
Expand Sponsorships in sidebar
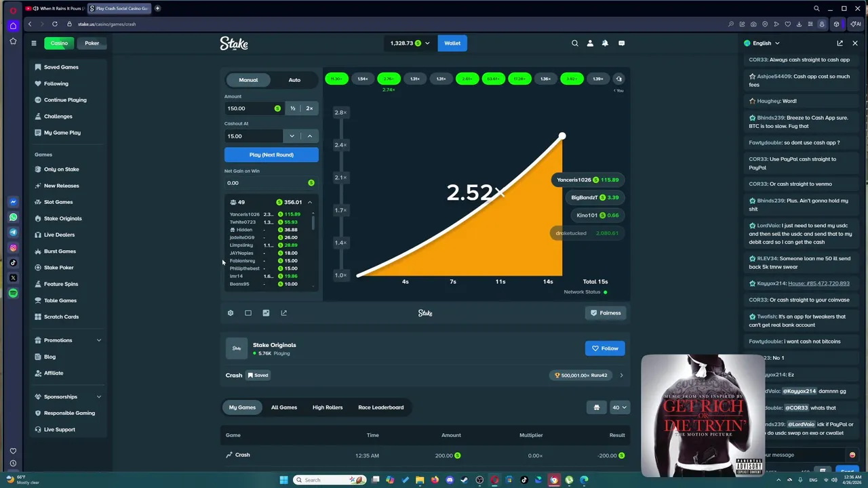pyautogui.click(x=99, y=396)
